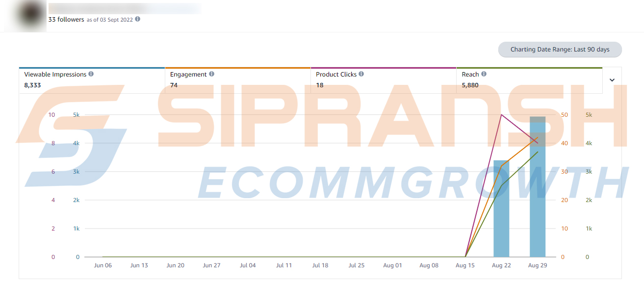The image size is (644, 283).
Task: Click Product Clicks line peak at Aug 22
Action: [501, 115]
